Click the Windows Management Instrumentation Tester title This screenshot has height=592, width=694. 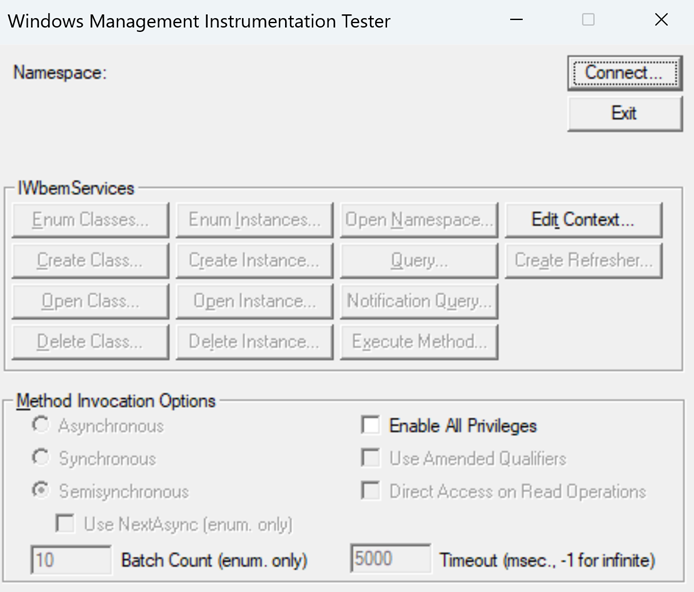[x=199, y=22]
